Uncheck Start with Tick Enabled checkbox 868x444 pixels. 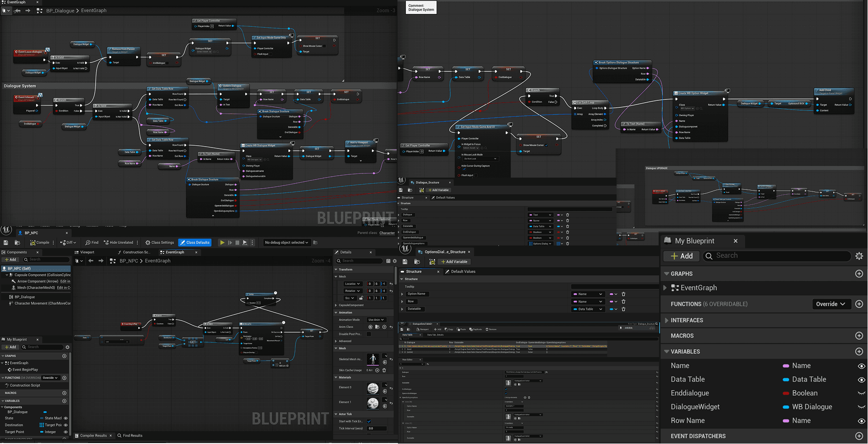coord(369,421)
